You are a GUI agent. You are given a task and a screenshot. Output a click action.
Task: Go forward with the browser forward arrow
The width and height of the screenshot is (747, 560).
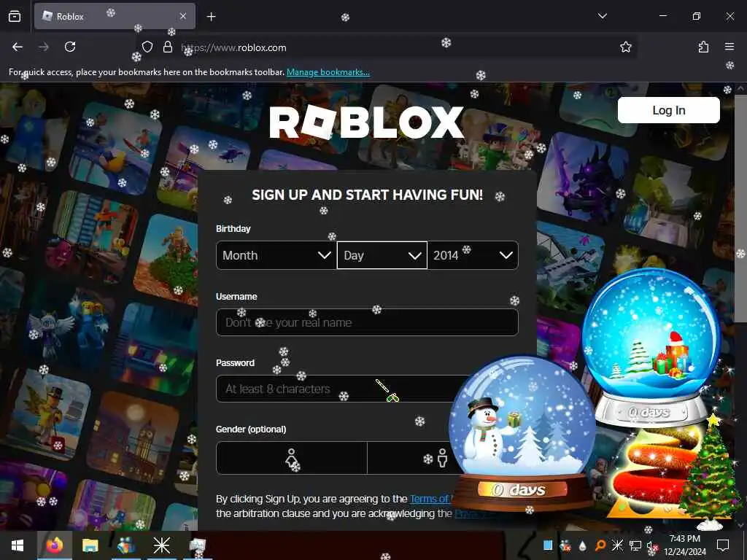[44, 47]
